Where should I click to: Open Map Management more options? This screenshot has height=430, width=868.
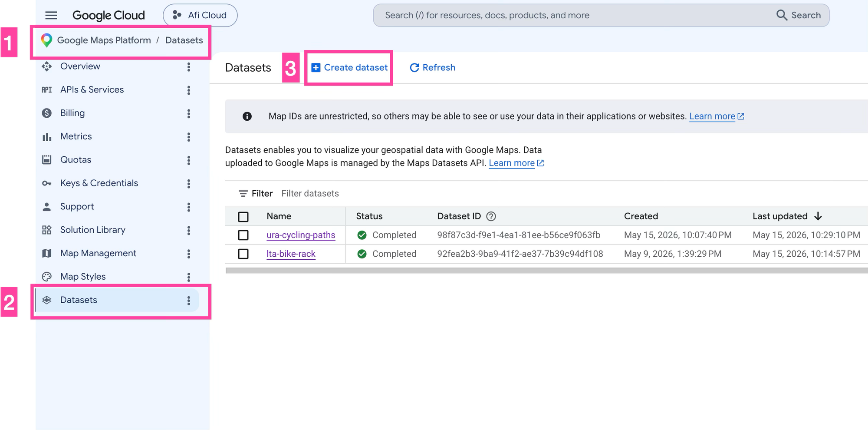[x=188, y=254]
